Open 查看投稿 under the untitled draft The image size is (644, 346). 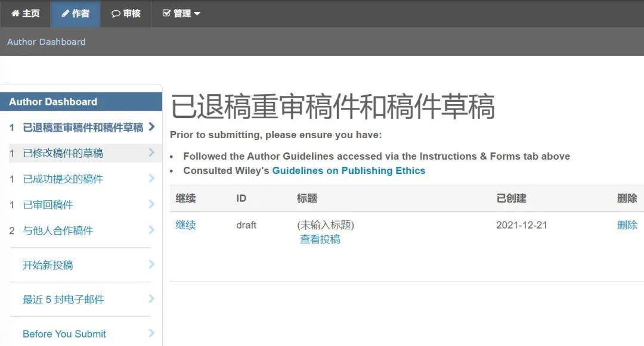[320, 238]
